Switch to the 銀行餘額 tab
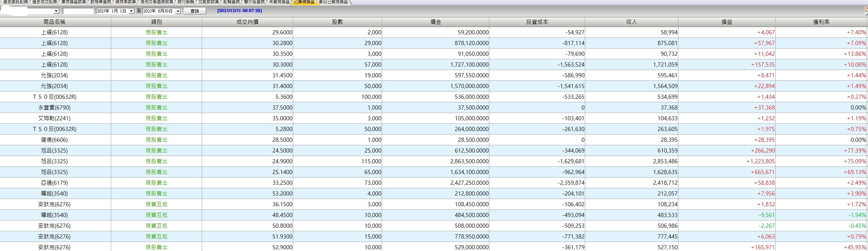Image resolution: width=868 pixels, height=251 pixels. (186, 2)
